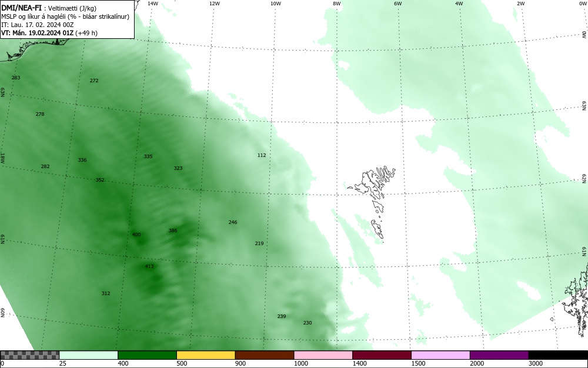Click the 14W longitude label
This screenshot has height=368, width=588.
click(x=153, y=4)
